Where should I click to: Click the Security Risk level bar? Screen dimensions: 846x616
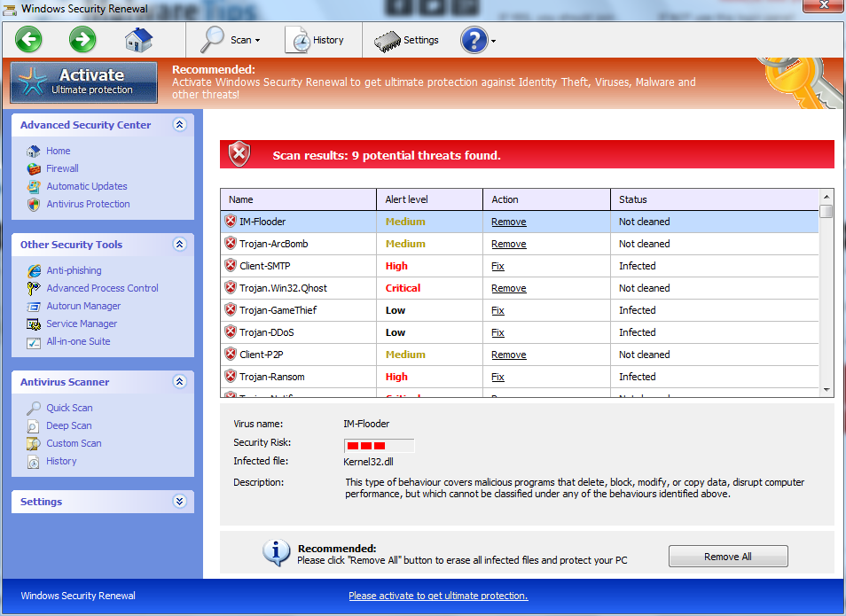380,446
